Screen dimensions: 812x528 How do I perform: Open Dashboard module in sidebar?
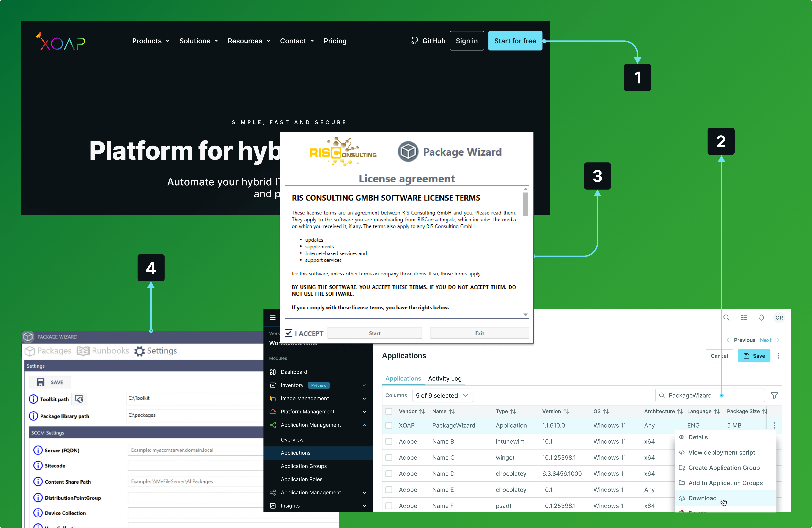click(294, 372)
